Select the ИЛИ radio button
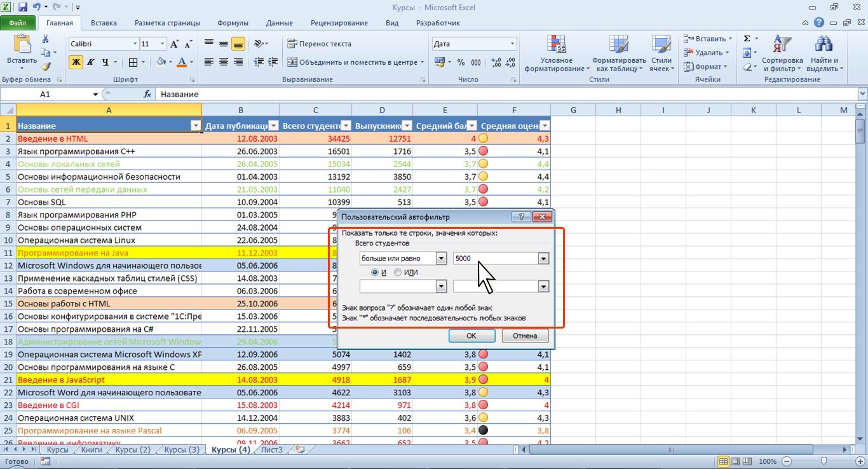The width and height of the screenshot is (868, 469). point(398,273)
